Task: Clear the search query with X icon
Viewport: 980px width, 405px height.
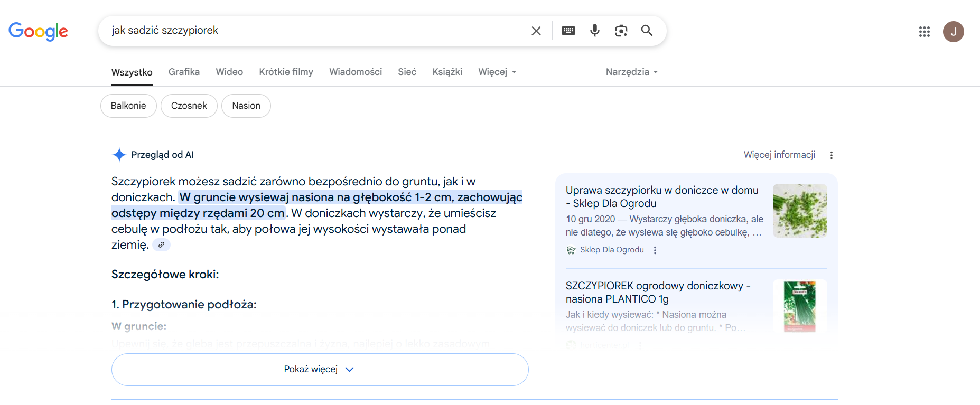Action: coord(536,31)
